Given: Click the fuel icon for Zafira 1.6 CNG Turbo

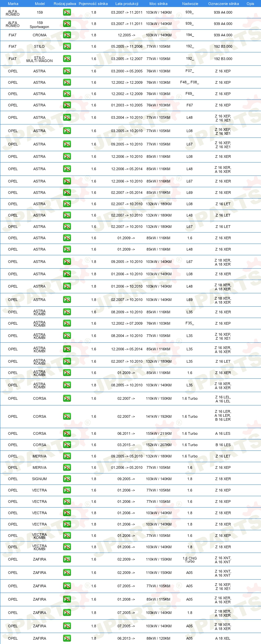Looking at the screenshot, I should tap(67, 559).
